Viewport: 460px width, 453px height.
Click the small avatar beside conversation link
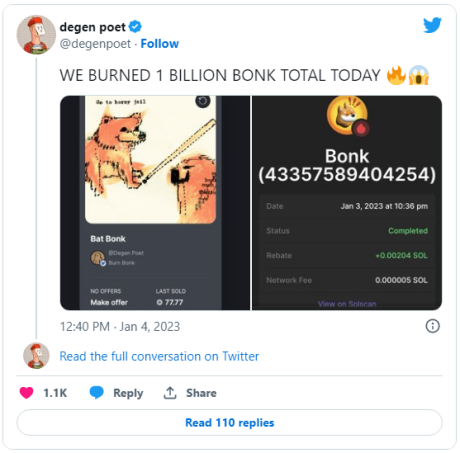pos(36,356)
